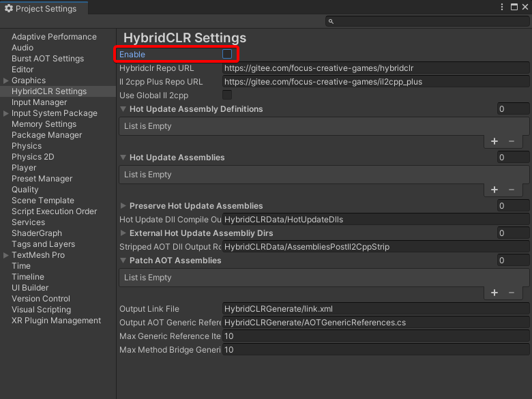
Task: Click minus icon under Patch AOT Assemblies list
Action: coord(512,293)
